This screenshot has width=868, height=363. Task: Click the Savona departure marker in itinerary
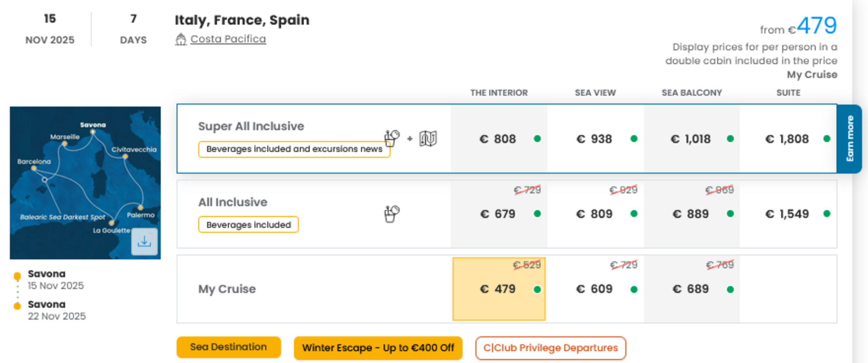(17, 275)
